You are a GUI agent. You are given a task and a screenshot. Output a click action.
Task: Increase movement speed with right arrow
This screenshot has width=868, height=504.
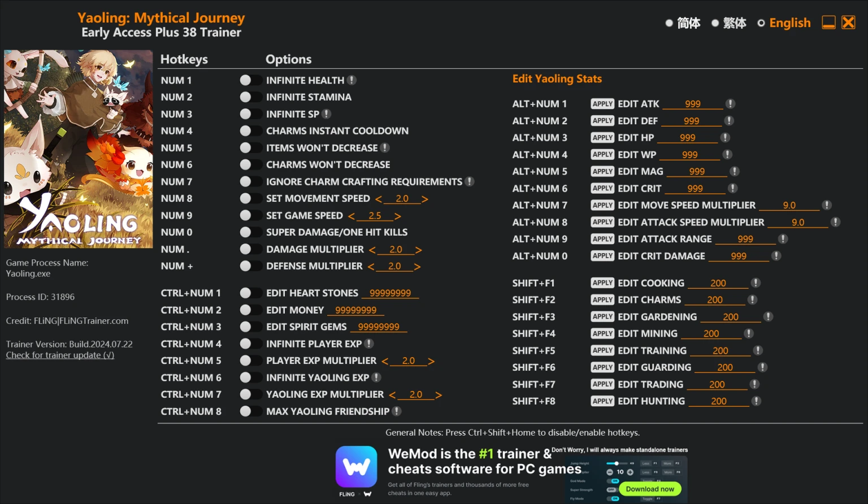(x=424, y=199)
